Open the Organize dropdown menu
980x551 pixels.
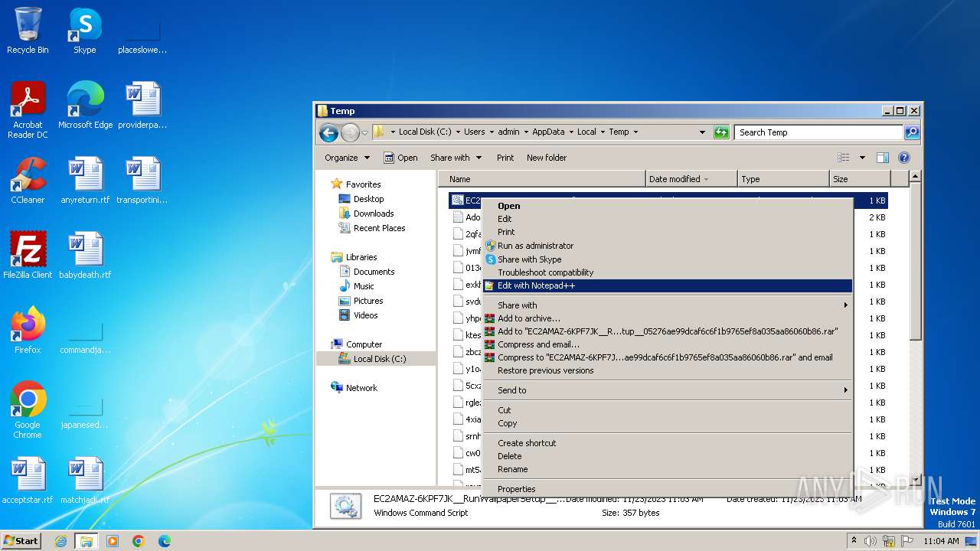pos(347,158)
